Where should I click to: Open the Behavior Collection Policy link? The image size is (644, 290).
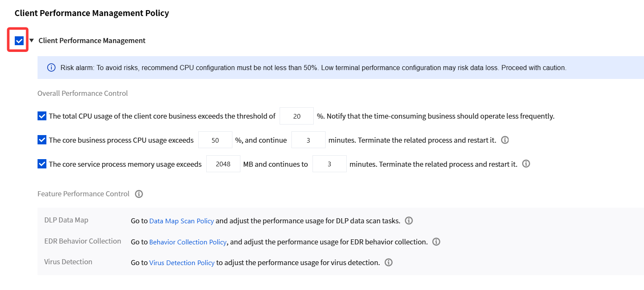click(x=188, y=242)
